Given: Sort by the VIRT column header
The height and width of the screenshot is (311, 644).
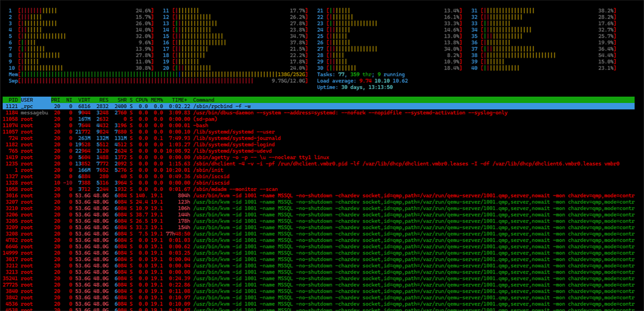Looking at the screenshot, I should coord(85,100).
